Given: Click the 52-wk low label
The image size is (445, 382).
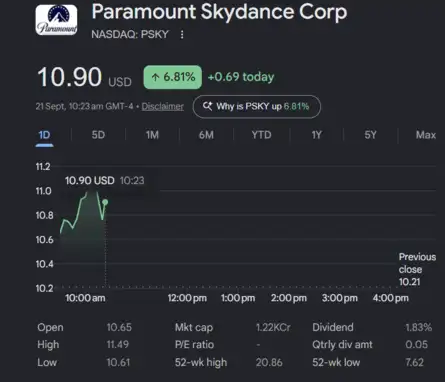Looking at the screenshot, I should [x=336, y=362].
